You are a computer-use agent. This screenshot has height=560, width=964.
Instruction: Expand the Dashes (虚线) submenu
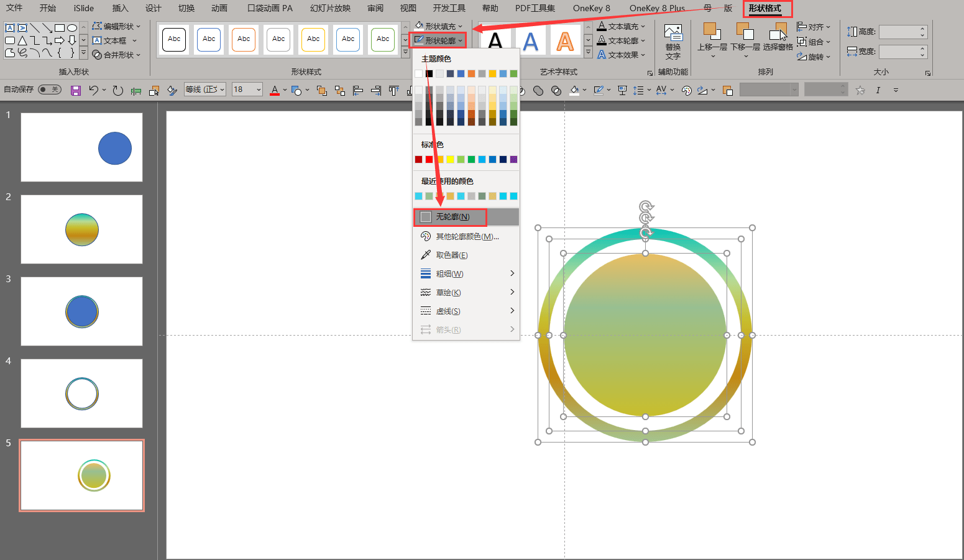[466, 311]
